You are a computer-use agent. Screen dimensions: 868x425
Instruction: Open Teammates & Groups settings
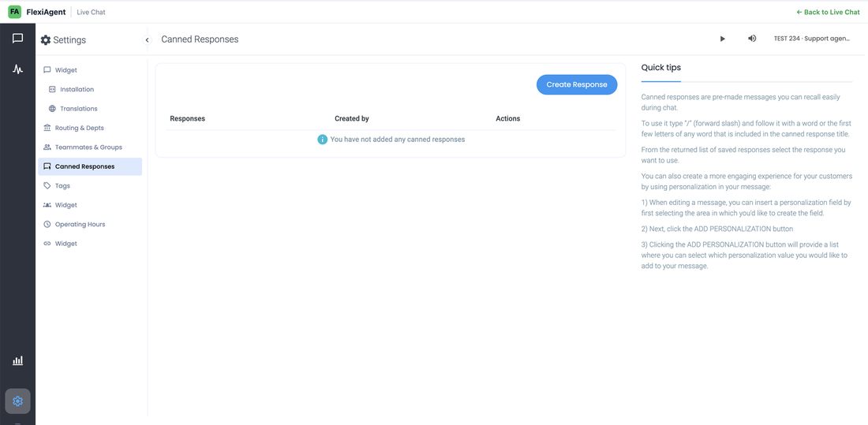(90, 147)
